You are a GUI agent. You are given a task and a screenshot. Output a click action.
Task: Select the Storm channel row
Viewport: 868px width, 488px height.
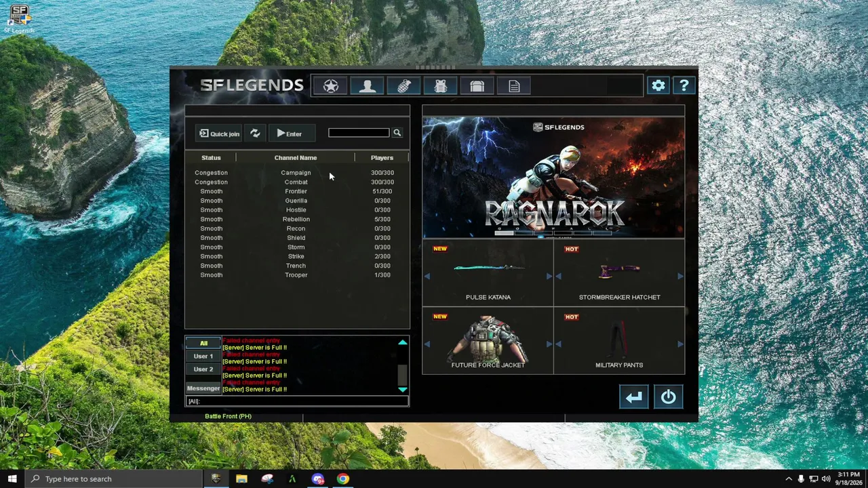(297, 247)
